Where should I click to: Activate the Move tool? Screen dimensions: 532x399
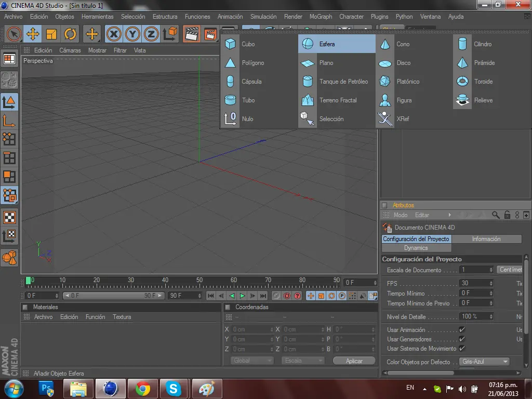pos(33,34)
